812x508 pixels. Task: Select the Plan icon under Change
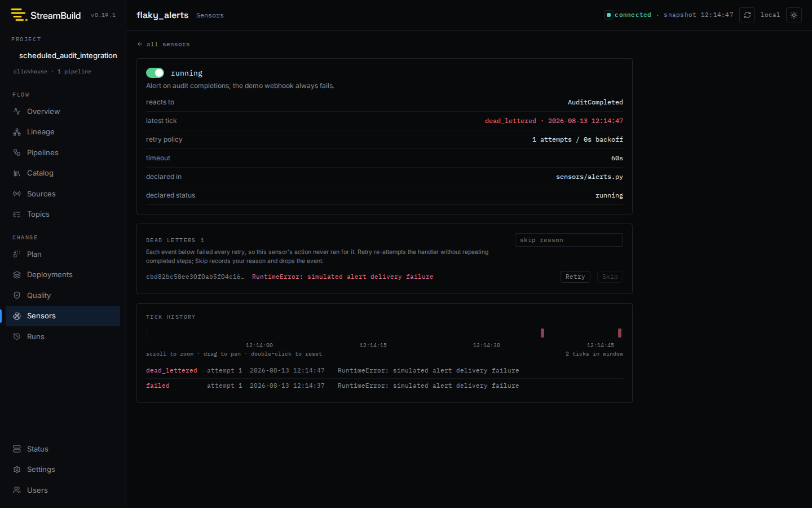17,254
